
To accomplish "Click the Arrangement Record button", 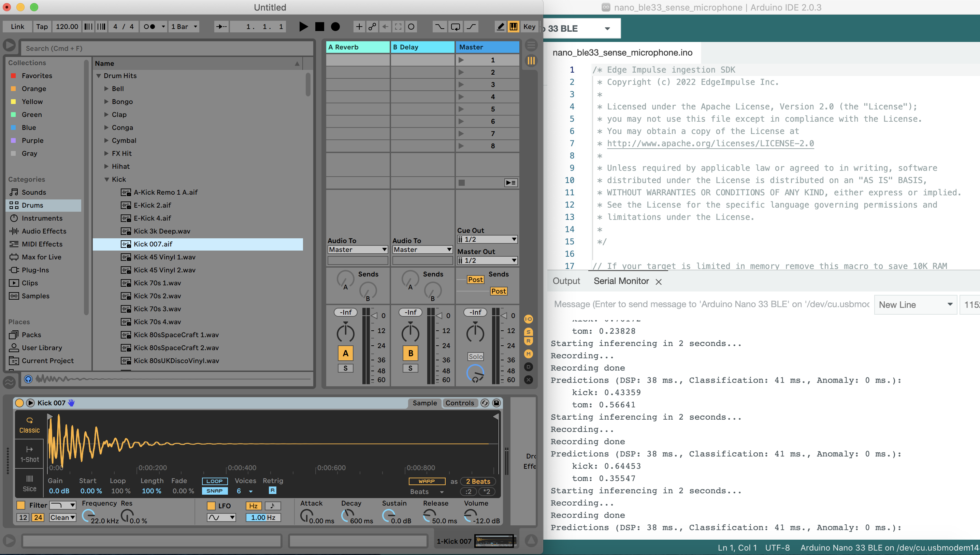I will (x=335, y=27).
